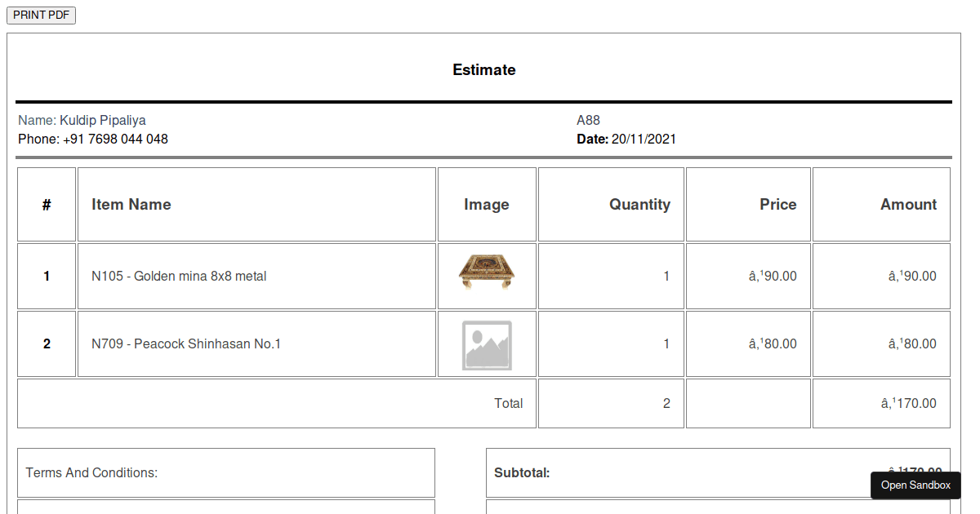
Task: Click the placeholder image for Peacock Shinhasan
Action: tap(487, 343)
